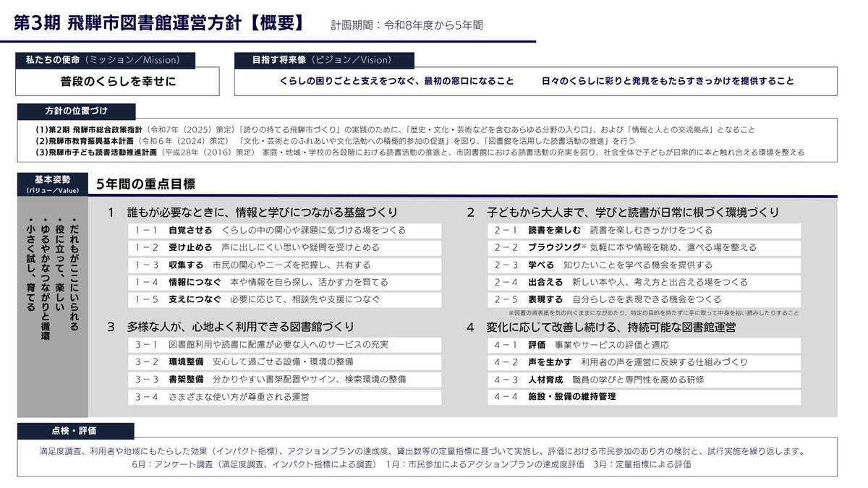Click row 4-2 声を生かす

pyautogui.click(x=644, y=361)
